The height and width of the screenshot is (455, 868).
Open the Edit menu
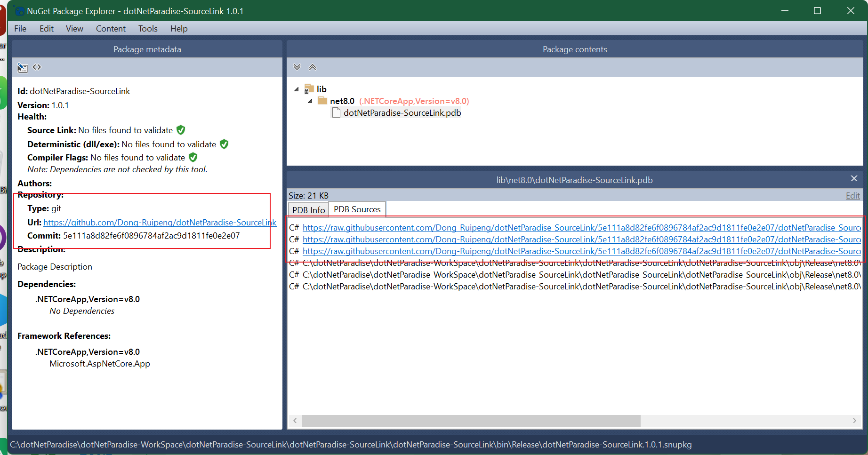(x=47, y=29)
